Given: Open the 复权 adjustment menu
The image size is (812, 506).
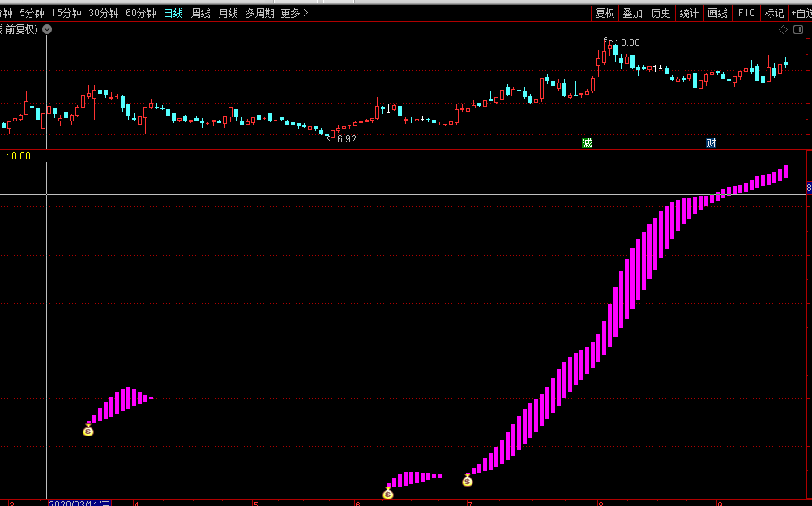Looking at the screenshot, I should (605, 13).
